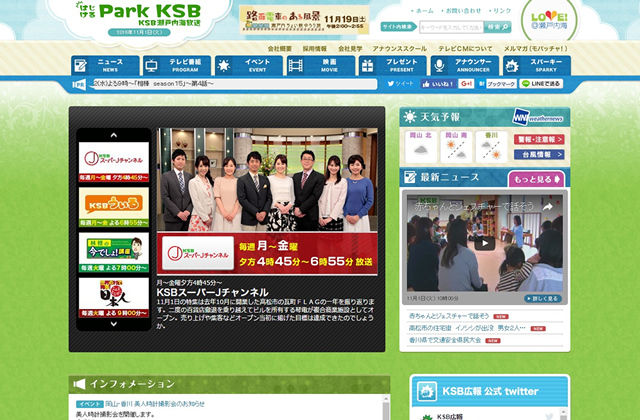This screenshot has width=640, height=420.
Task: Open the 台風情報 button
Action: pyautogui.click(x=539, y=155)
